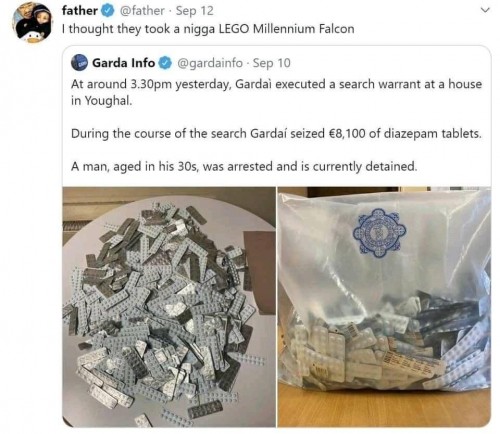Open the tweet options chevron menu

click(486, 10)
